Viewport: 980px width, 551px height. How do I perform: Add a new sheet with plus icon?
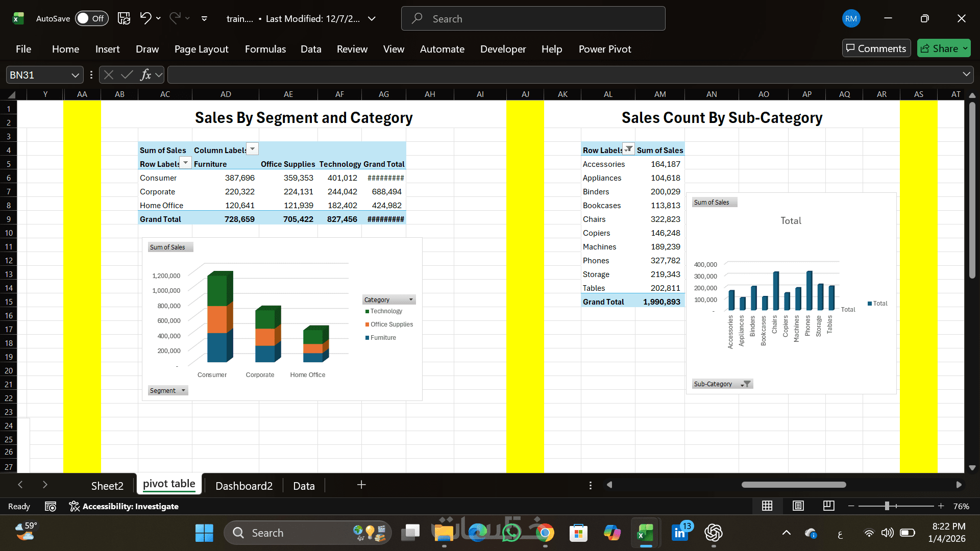coord(361,485)
